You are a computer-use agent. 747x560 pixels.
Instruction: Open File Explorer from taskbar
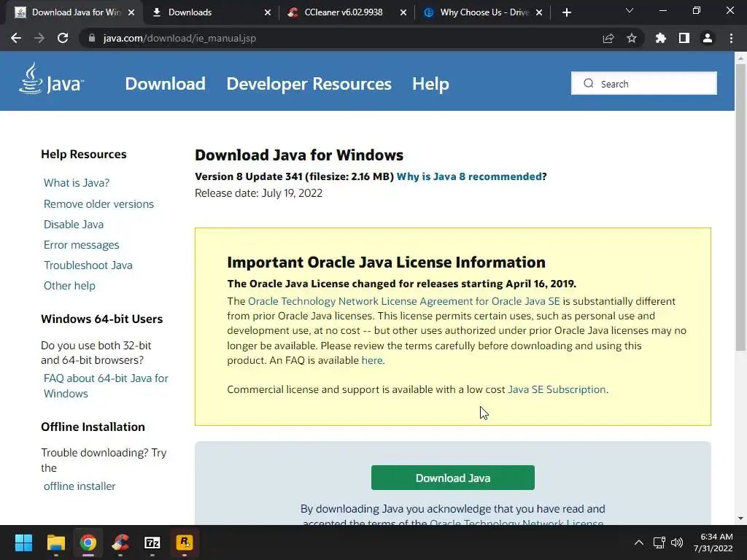point(55,542)
